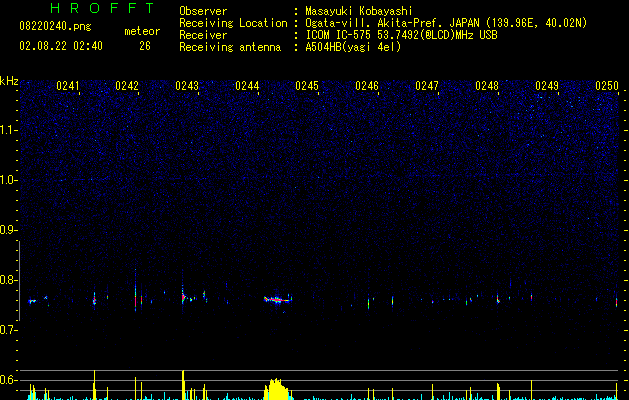Click the HROFFT title text

103,8
